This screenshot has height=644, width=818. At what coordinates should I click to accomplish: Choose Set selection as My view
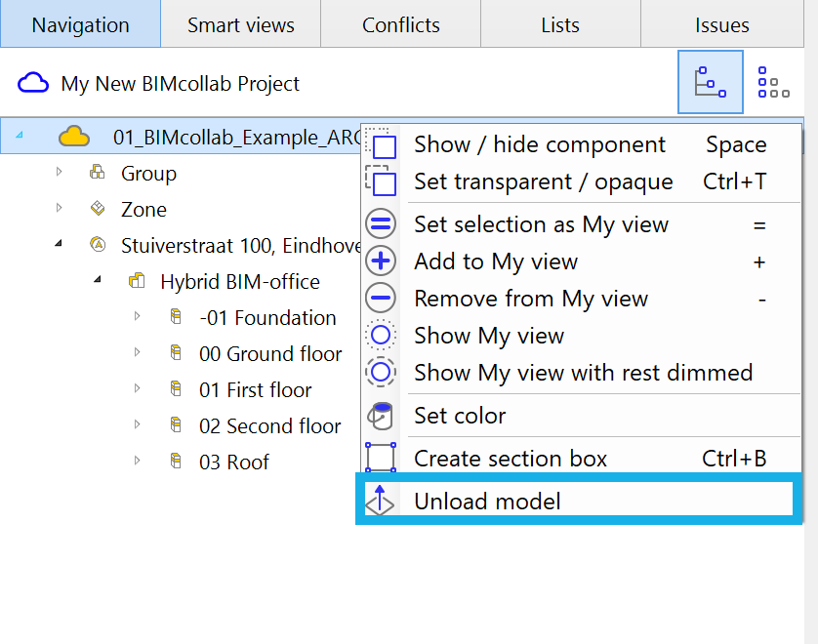click(x=581, y=224)
